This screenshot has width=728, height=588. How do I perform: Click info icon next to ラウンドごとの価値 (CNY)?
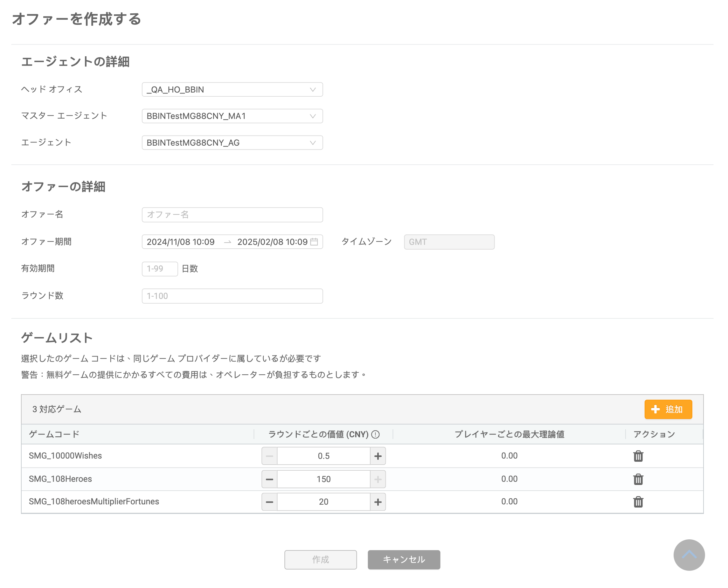pos(375,434)
